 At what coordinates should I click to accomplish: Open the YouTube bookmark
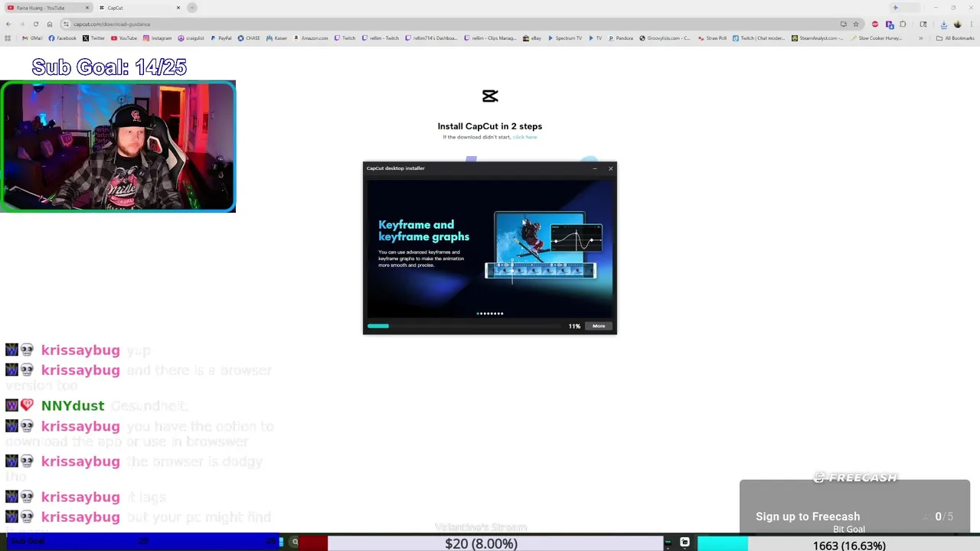(123, 37)
